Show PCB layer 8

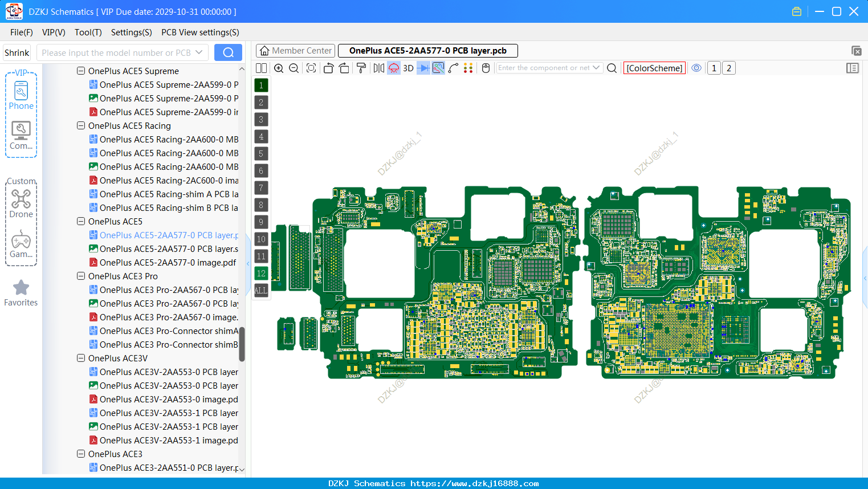click(x=261, y=205)
